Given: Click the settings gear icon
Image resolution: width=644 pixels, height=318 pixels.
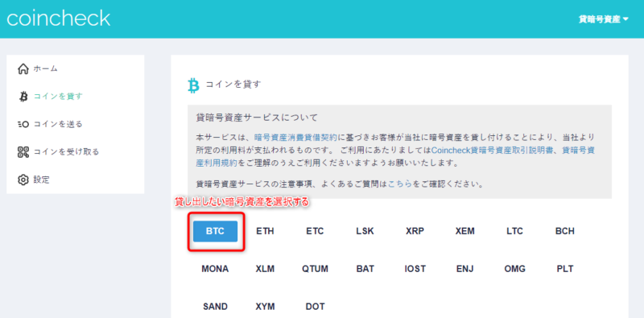Looking at the screenshot, I should coord(23,180).
